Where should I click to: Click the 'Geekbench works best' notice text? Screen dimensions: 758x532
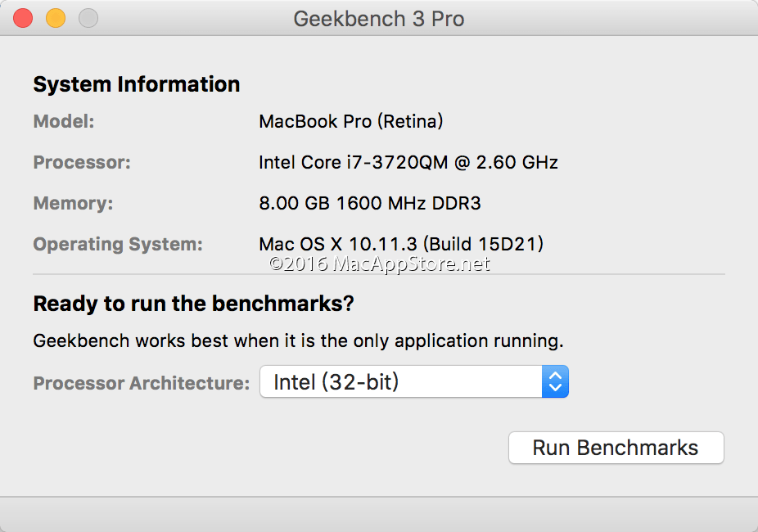tap(298, 340)
